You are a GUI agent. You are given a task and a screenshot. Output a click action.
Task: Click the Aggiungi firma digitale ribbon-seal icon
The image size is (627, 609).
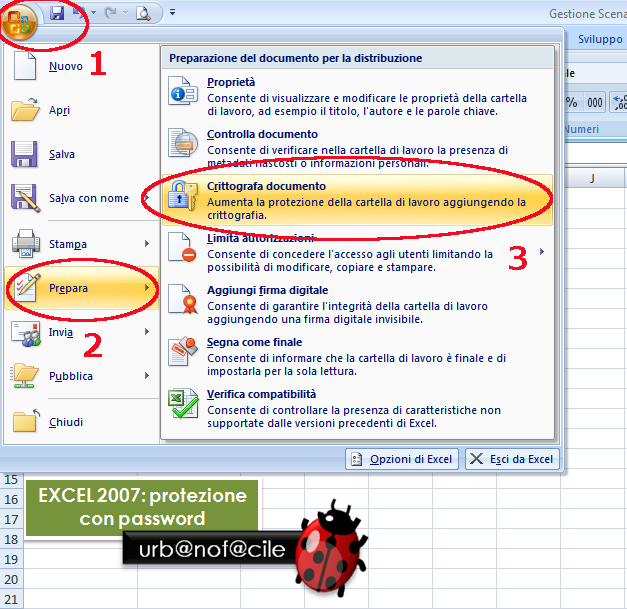pos(183,299)
